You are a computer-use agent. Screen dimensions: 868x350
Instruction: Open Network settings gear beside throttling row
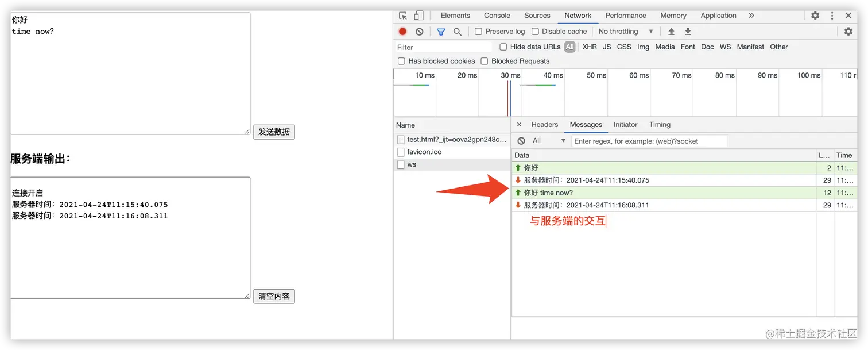tap(848, 32)
